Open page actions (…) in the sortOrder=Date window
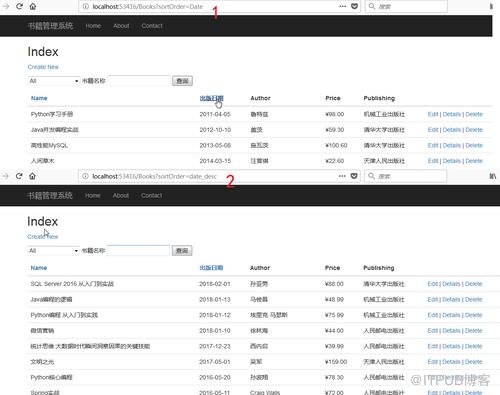The image size is (500, 395). pos(343,6)
